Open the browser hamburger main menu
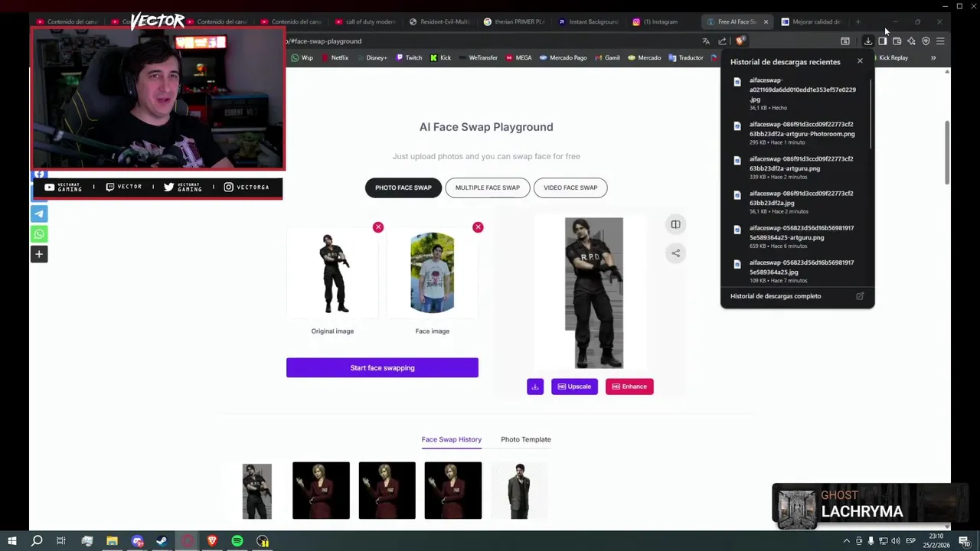The image size is (980, 551). click(940, 41)
